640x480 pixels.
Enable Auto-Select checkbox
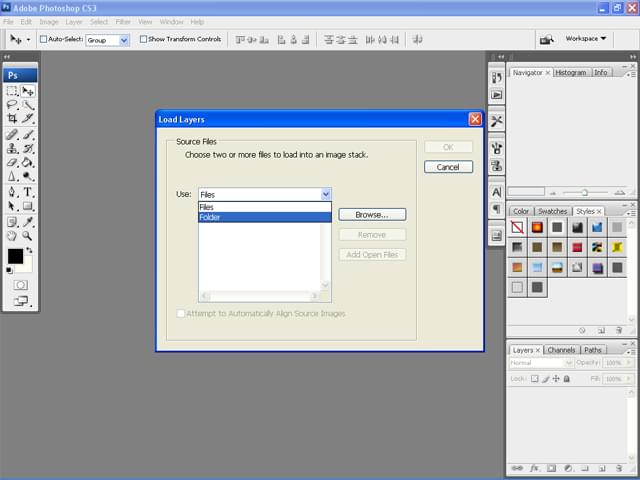(x=43, y=39)
